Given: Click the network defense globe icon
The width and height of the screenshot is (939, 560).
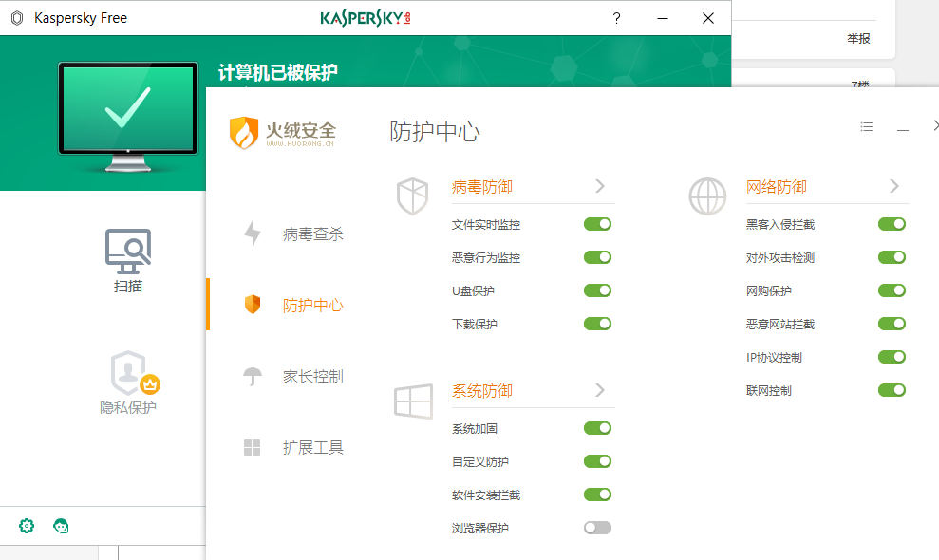Looking at the screenshot, I should 706,196.
